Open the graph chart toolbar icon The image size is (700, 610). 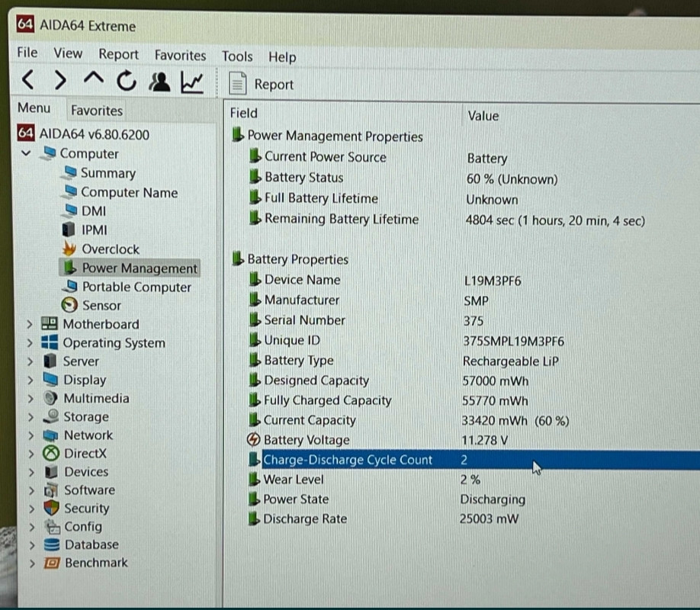click(191, 82)
